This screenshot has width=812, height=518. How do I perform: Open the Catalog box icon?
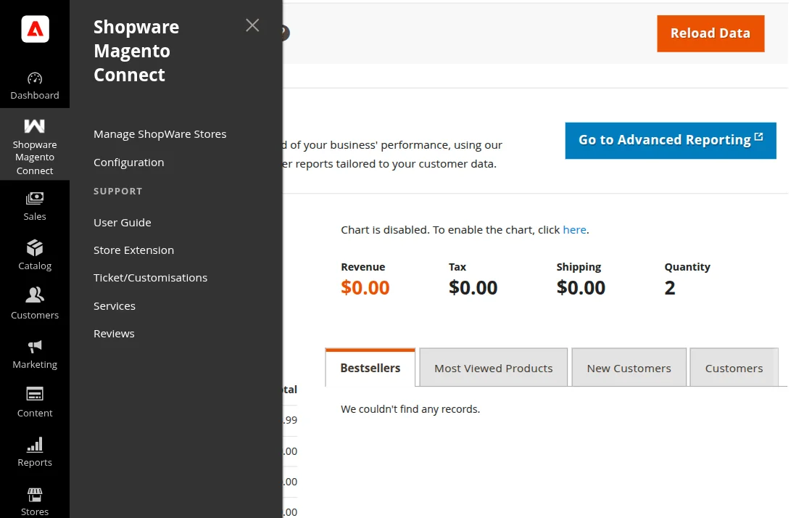coord(35,255)
